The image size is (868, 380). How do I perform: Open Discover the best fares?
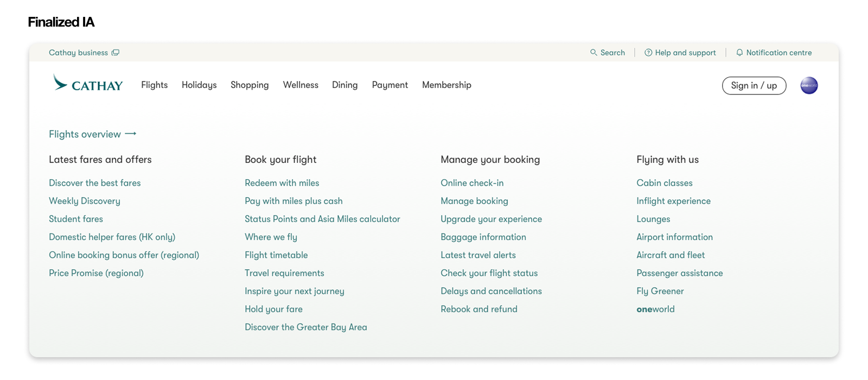pos(95,183)
